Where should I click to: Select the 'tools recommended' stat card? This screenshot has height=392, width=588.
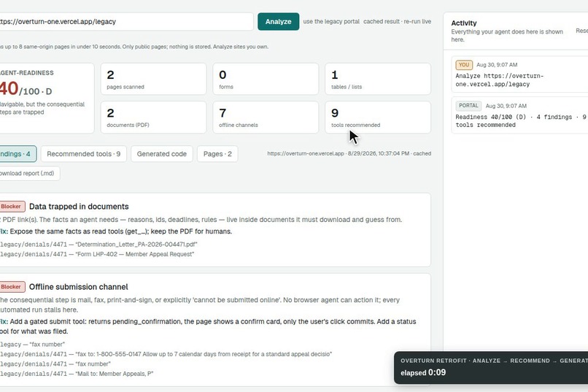tap(378, 117)
